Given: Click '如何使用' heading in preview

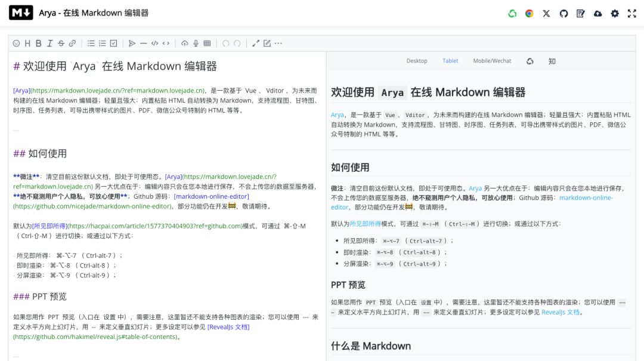Looking at the screenshot, I should click(x=350, y=168).
